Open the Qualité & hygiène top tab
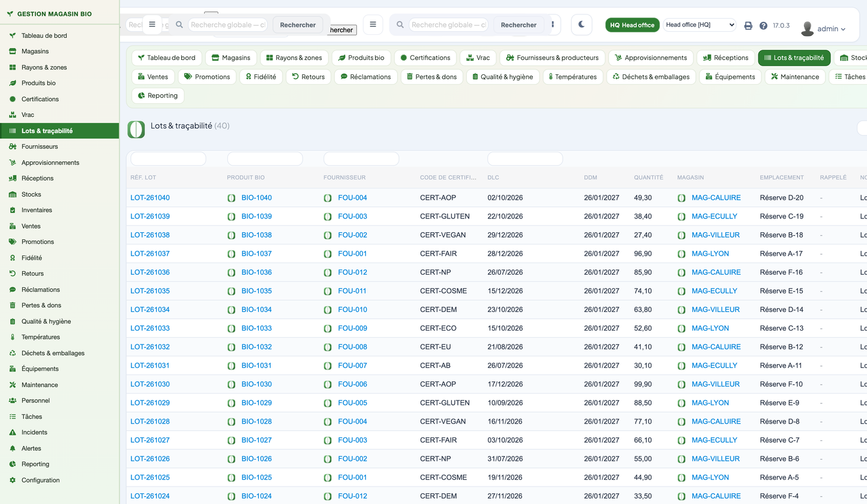The width and height of the screenshot is (867, 504). 503,77
